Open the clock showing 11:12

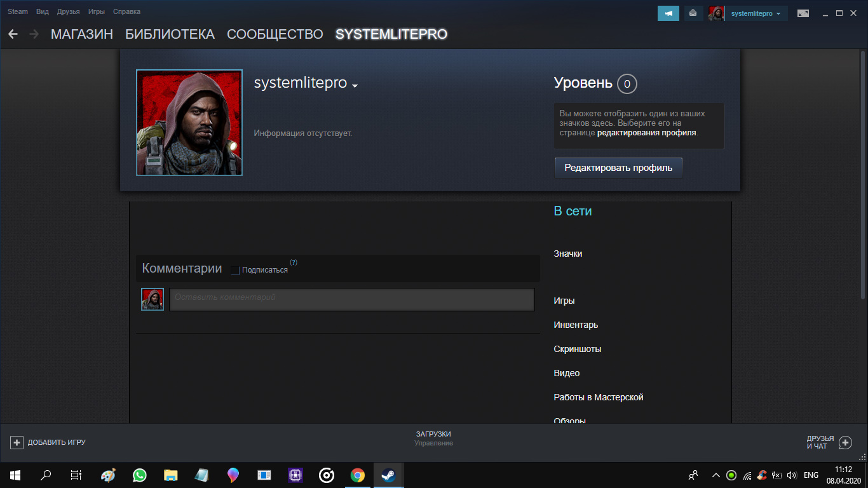844,475
